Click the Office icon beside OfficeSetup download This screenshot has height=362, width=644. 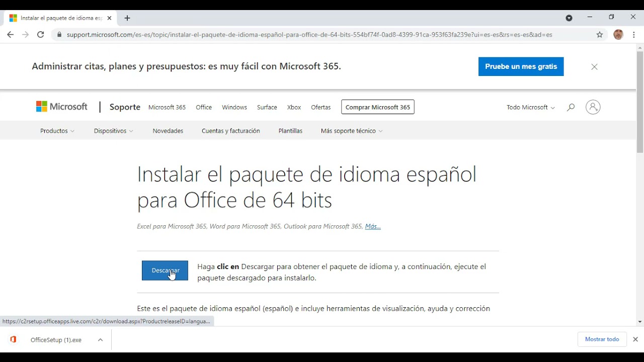pos(14,340)
